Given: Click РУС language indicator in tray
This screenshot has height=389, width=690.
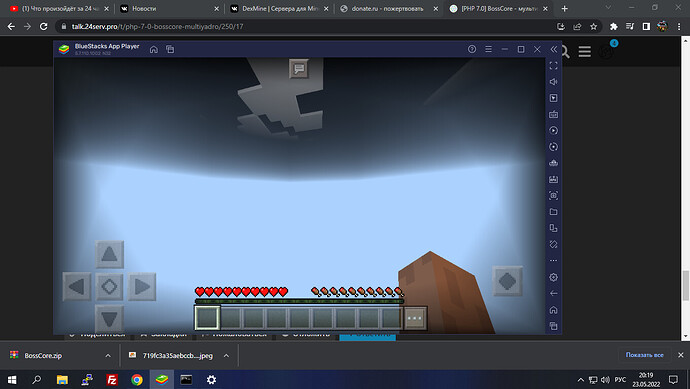Looking at the screenshot, I should click(x=620, y=379).
